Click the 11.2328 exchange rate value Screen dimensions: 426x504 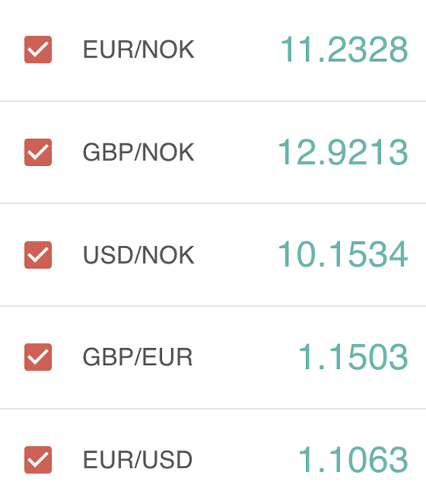point(344,50)
